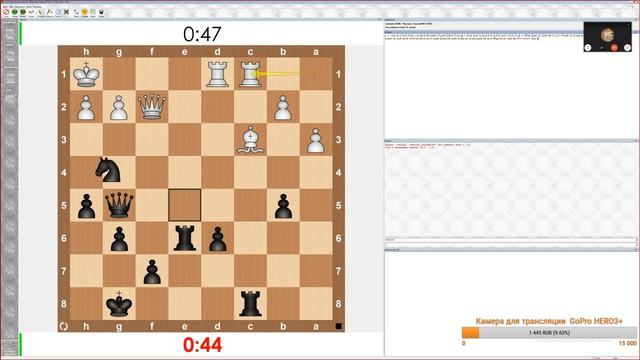The height and width of the screenshot is (360, 640).
Task: Click the red no-entry circle toolbar icon
Action: pyautogui.click(x=6, y=12)
